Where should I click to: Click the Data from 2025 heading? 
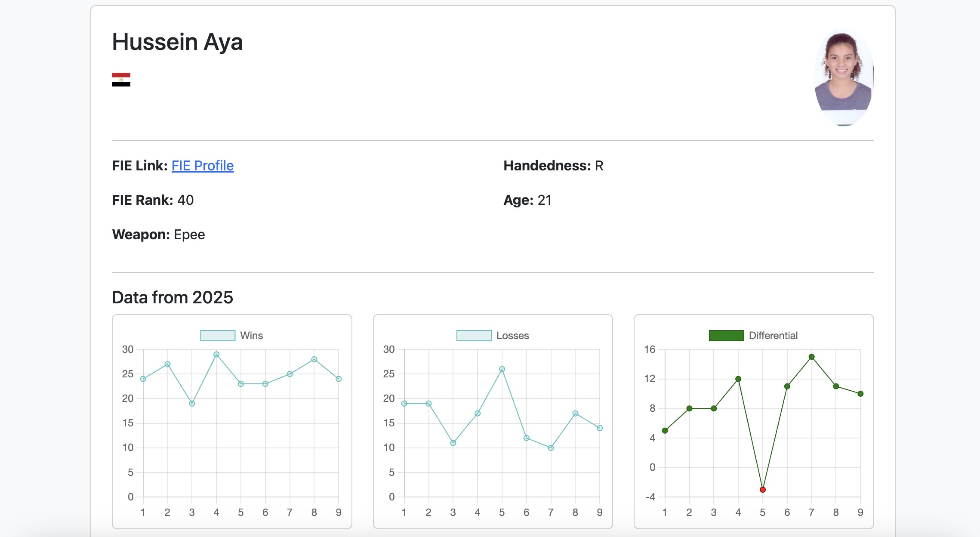click(x=172, y=298)
